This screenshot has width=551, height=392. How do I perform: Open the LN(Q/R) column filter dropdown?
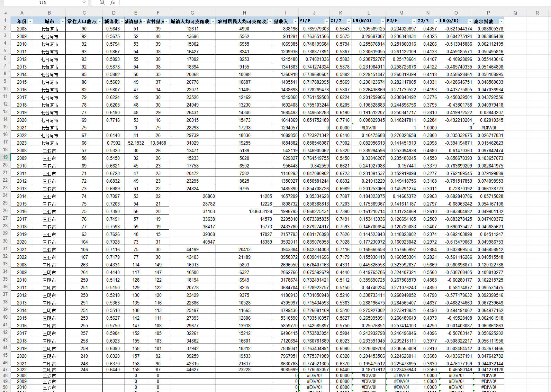point(470,21)
